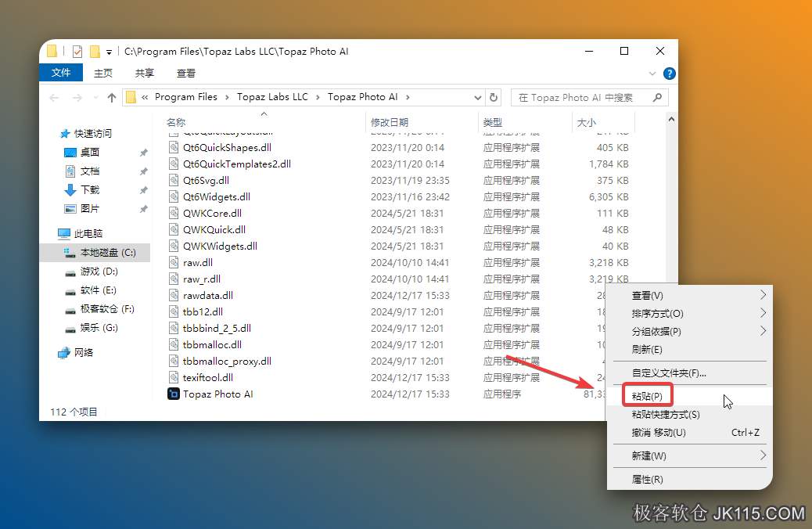Screen dimensions: 812x529
Task: Click the raw.dll file icon
Action: (174, 263)
